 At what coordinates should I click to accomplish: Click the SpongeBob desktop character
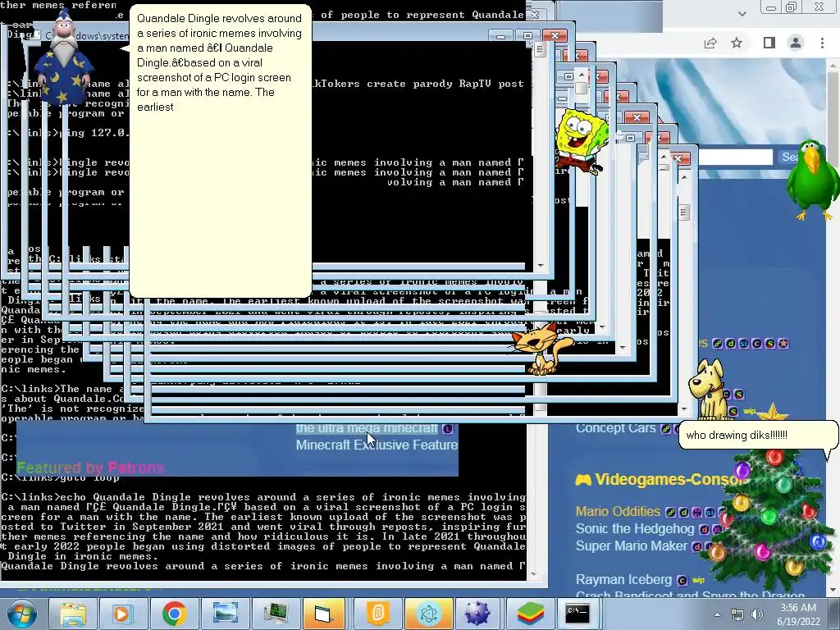tap(582, 141)
